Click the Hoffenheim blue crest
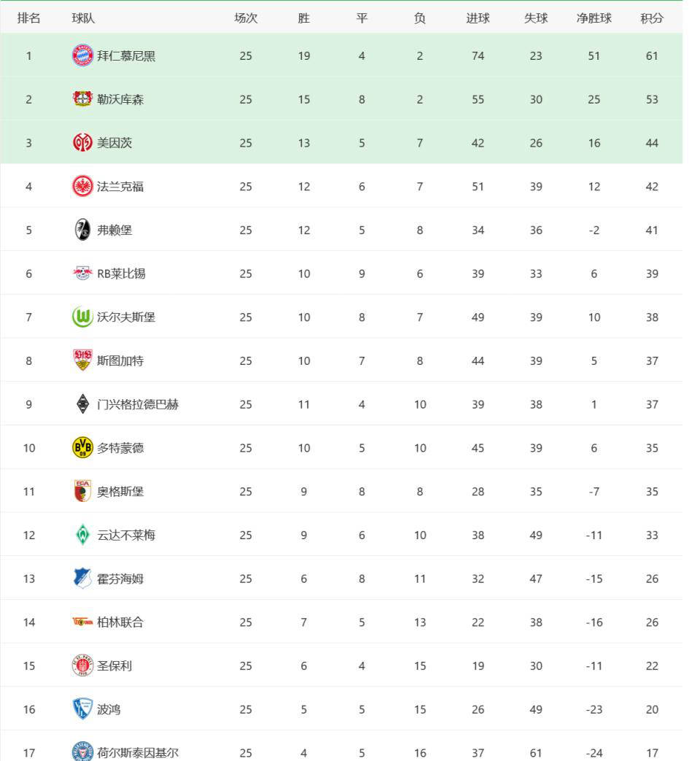 point(82,578)
